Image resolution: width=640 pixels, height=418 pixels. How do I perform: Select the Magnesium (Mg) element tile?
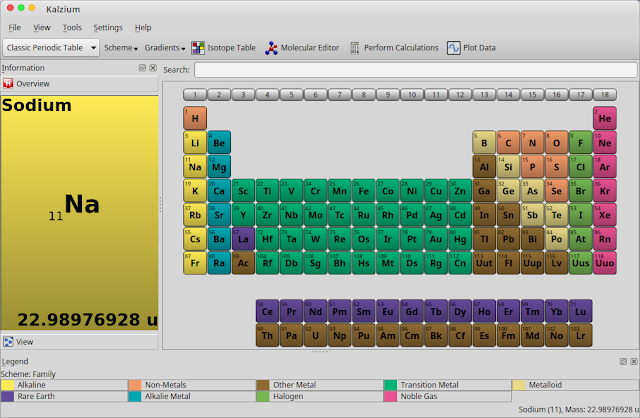coord(219,167)
